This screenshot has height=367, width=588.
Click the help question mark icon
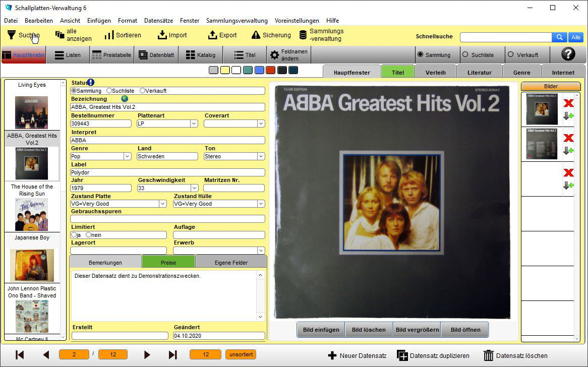(568, 54)
